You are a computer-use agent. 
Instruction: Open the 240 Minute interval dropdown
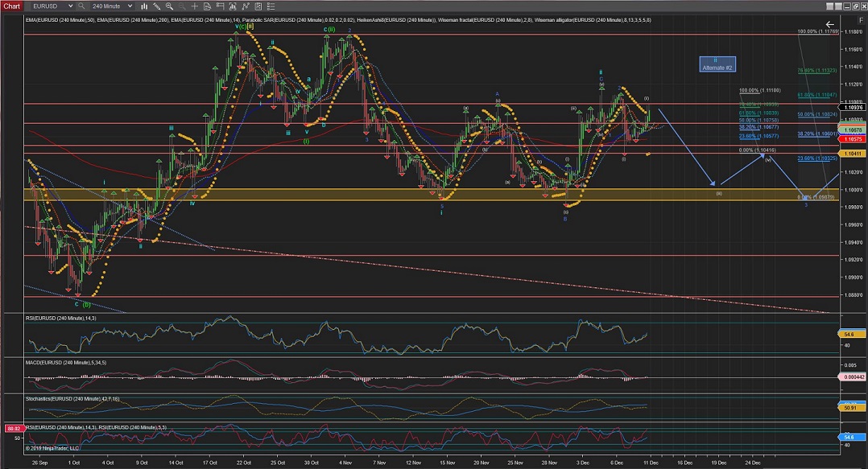tap(111, 6)
